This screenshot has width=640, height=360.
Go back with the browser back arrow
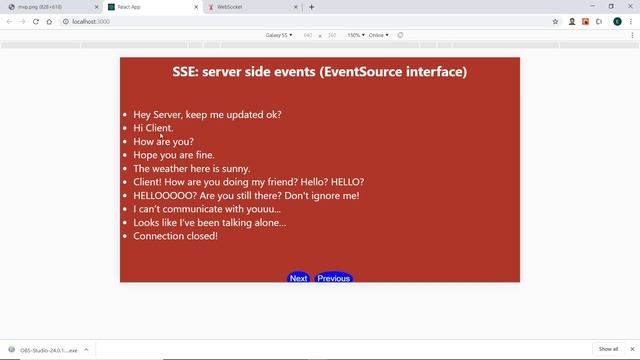click(9, 22)
